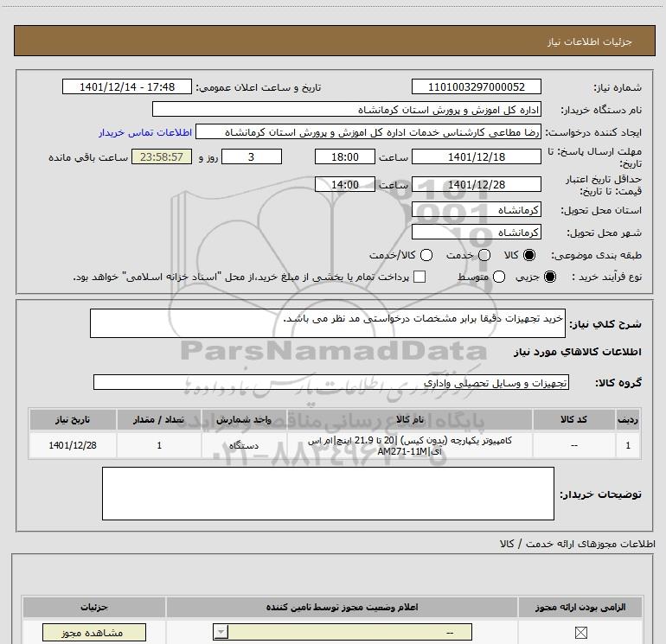Viewport: 666px width, 644px height.
Task: Click the product name cell AM271-11M
Action: (x=410, y=446)
